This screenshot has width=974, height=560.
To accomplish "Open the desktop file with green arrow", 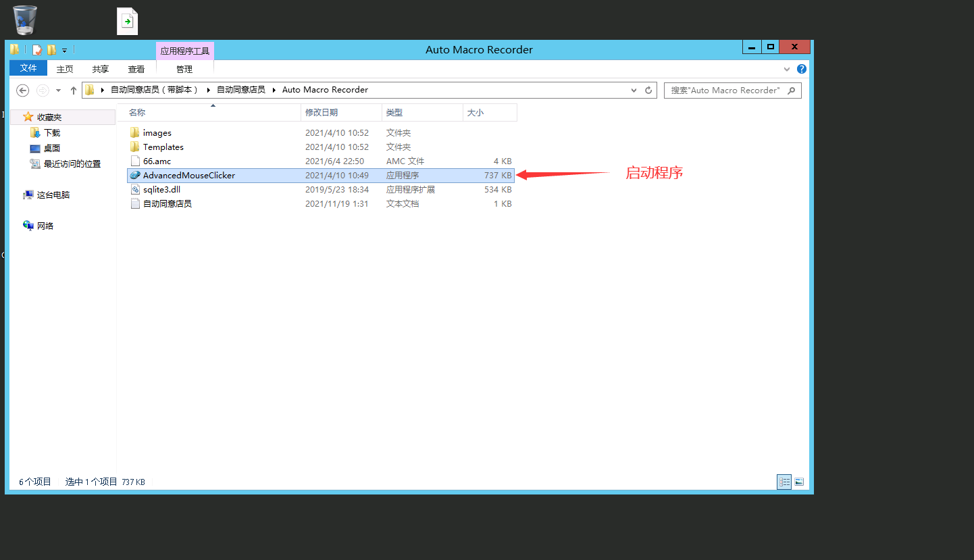I will tap(128, 21).
